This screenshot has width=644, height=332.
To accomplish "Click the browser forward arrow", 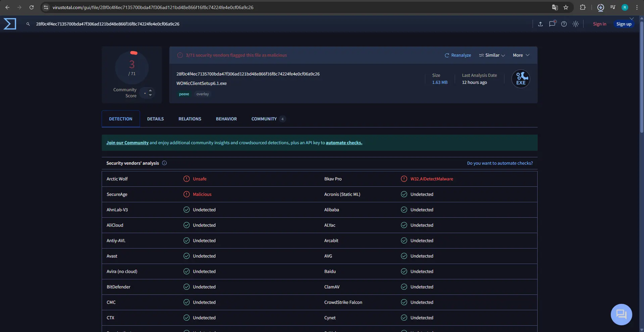I will [x=19, y=7].
